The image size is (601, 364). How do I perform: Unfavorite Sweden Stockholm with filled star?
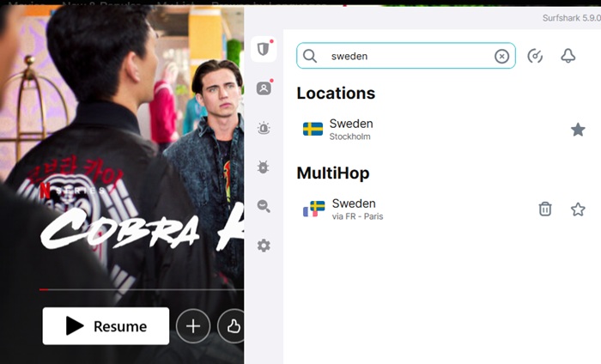point(578,130)
